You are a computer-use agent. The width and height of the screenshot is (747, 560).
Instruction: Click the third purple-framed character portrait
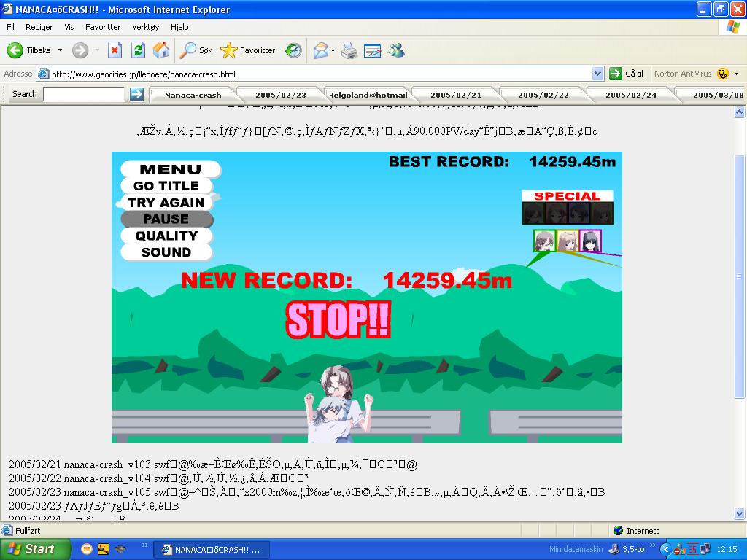point(590,241)
